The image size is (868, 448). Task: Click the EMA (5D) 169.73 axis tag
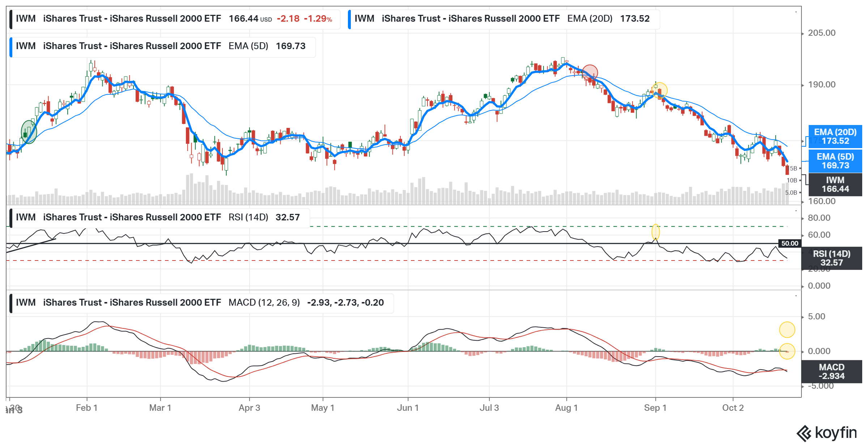point(835,161)
